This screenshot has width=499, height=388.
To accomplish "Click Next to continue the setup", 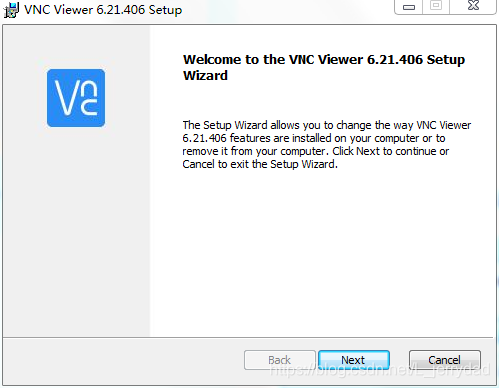I will [x=354, y=360].
